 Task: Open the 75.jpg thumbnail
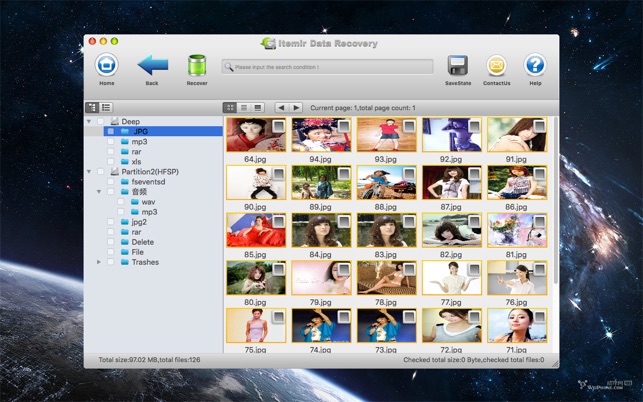click(x=256, y=325)
